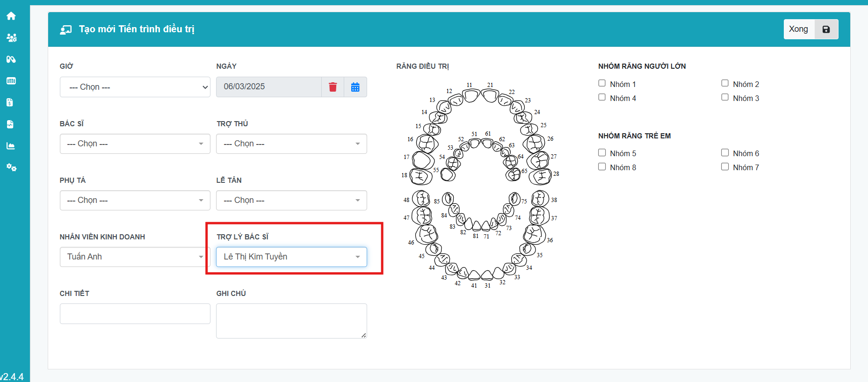868x382 pixels.
Task: Open the LỄ TÂN dropdown
Action: tap(291, 200)
